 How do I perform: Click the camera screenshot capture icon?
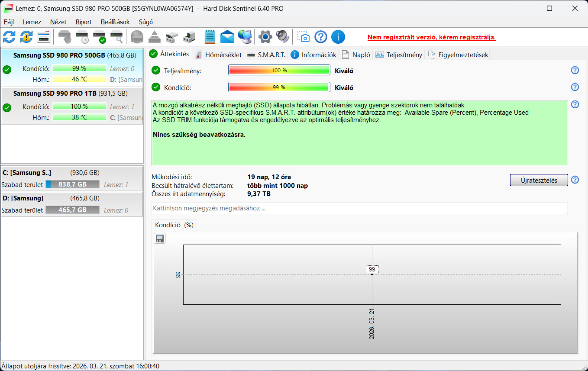tap(304, 37)
